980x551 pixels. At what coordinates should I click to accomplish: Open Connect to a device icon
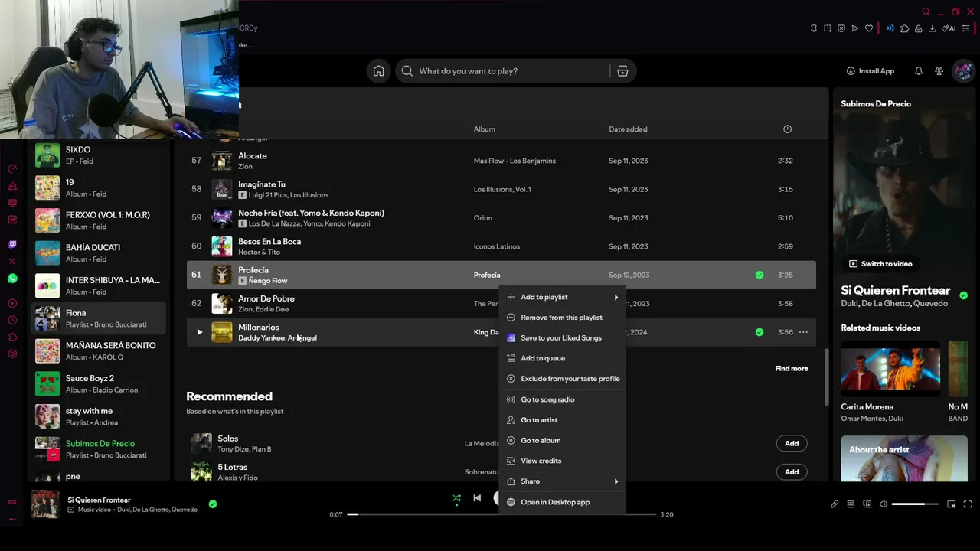(867, 504)
